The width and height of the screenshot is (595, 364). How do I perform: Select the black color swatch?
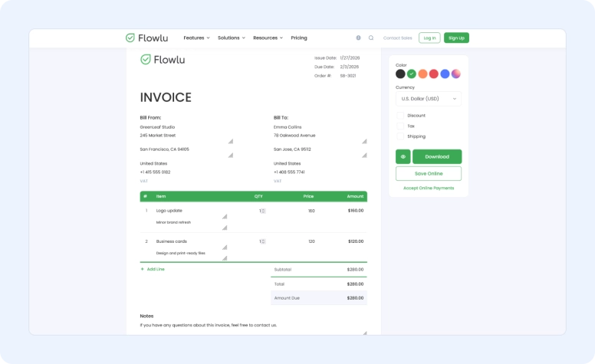400,74
